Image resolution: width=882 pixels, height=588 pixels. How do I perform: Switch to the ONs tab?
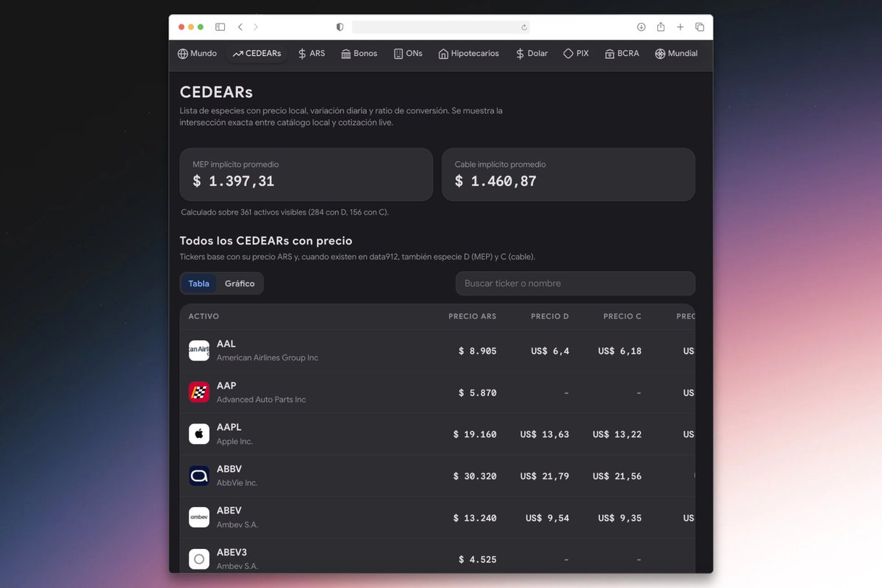point(408,54)
